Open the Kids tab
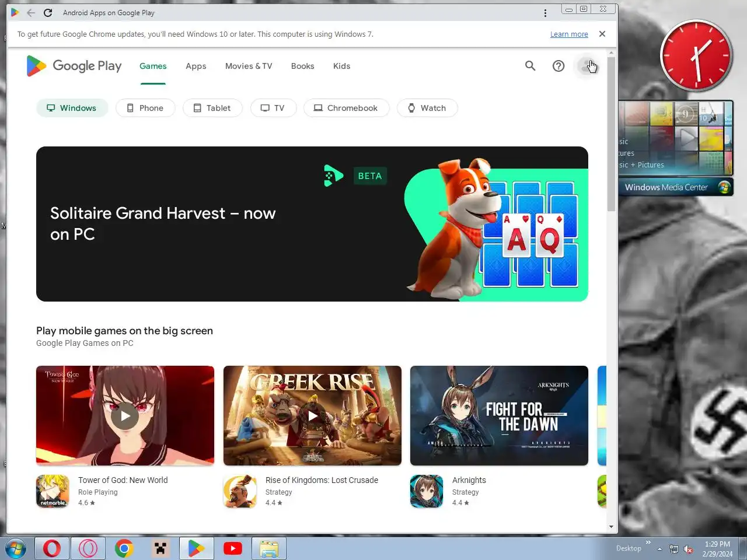747x560 pixels. point(341,66)
